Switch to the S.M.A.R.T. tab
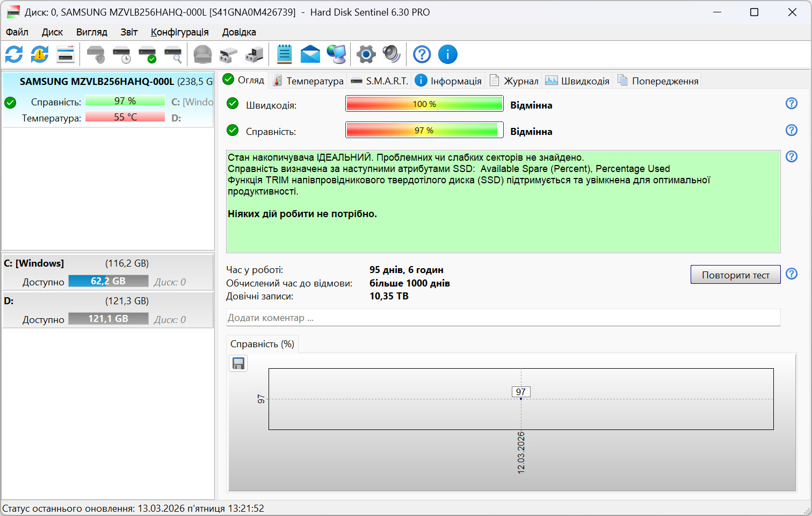This screenshot has height=516, width=812. pos(380,81)
